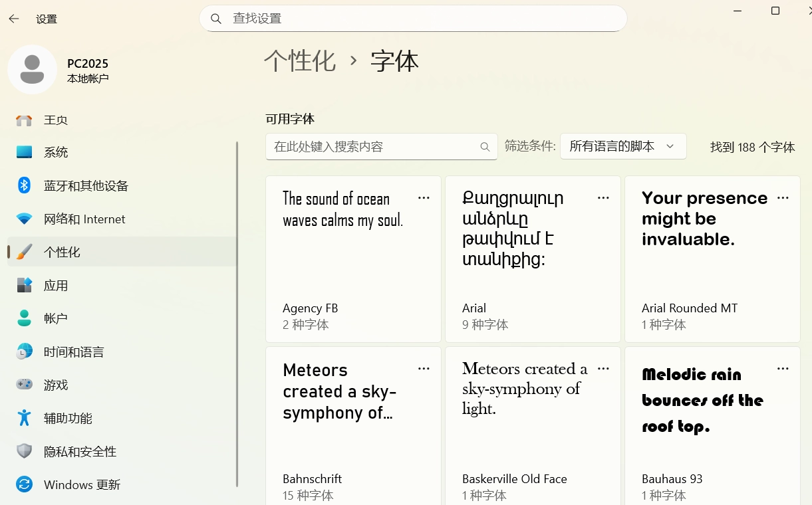This screenshot has width=812, height=505.
Task: Click the 字体 breadcrumb heading
Action: [394, 61]
